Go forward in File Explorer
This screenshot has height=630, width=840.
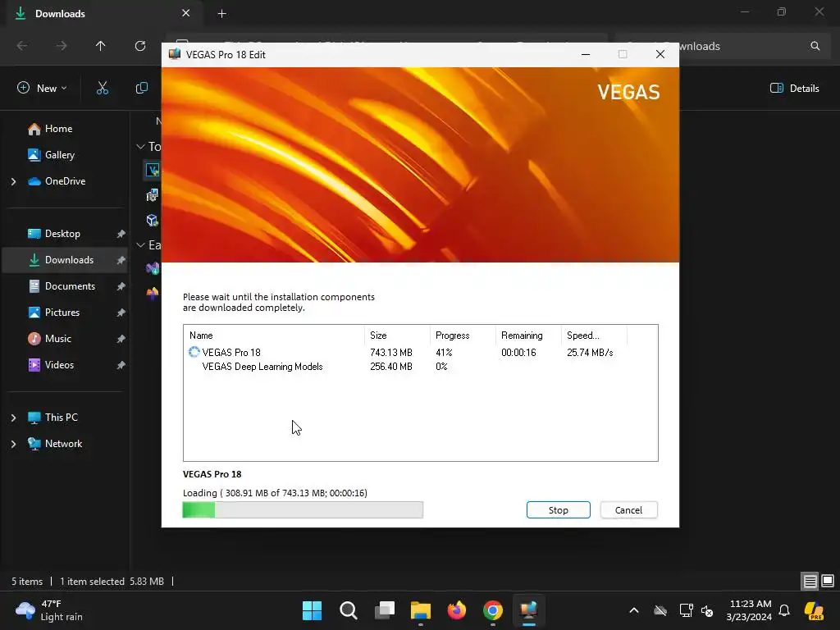pos(62,46)
